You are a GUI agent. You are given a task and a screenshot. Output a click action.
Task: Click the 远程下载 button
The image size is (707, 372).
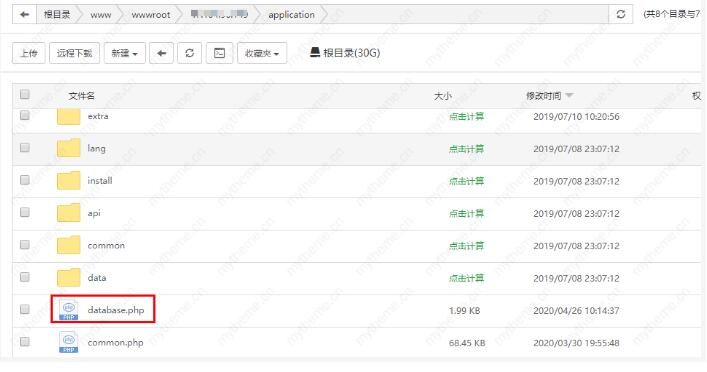pyautogui.click(x=74, y=53)
